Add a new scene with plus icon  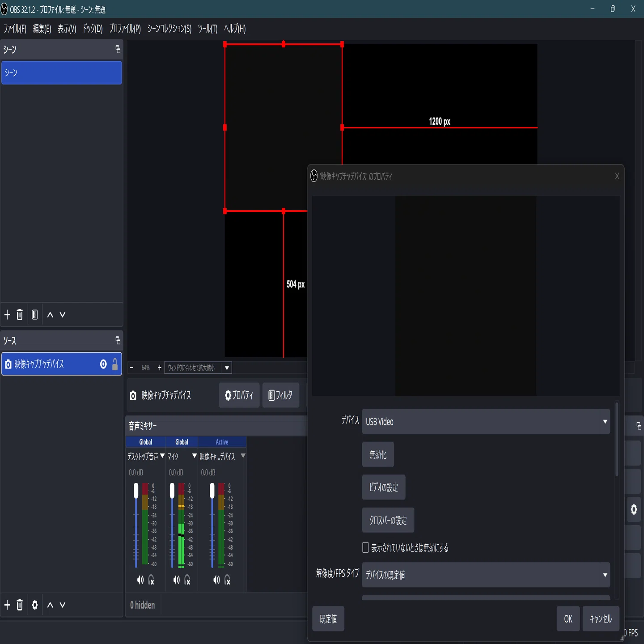tap(7, 315)
